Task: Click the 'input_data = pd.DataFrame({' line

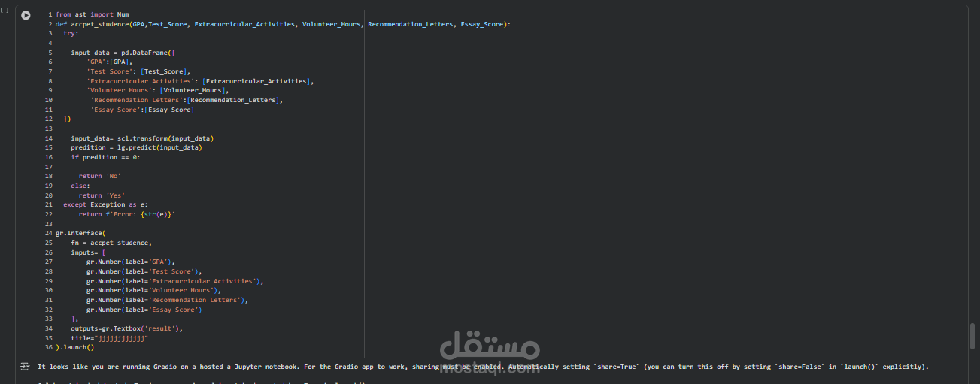Action: click(123, 53)
